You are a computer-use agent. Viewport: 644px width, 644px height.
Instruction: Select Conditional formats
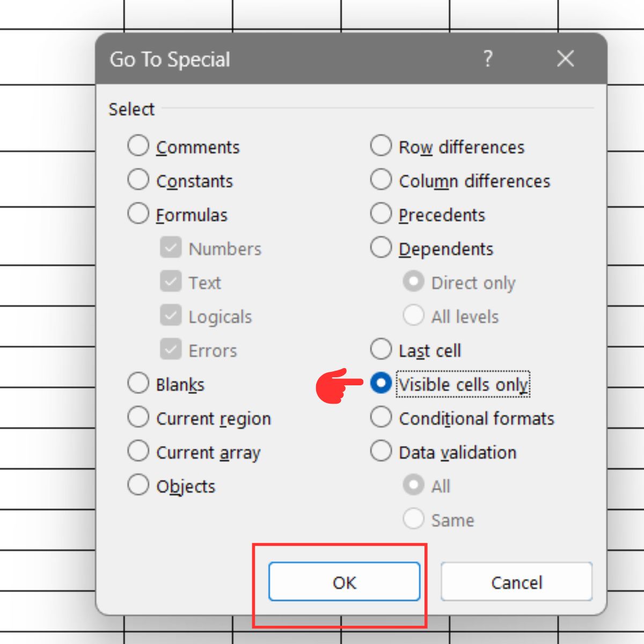pyautogui.click(x=381, y=416)
